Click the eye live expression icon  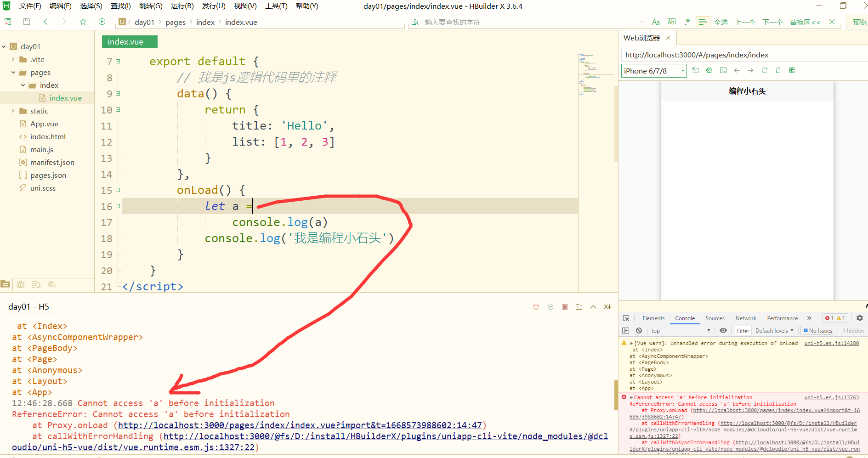tap(723, 330)
